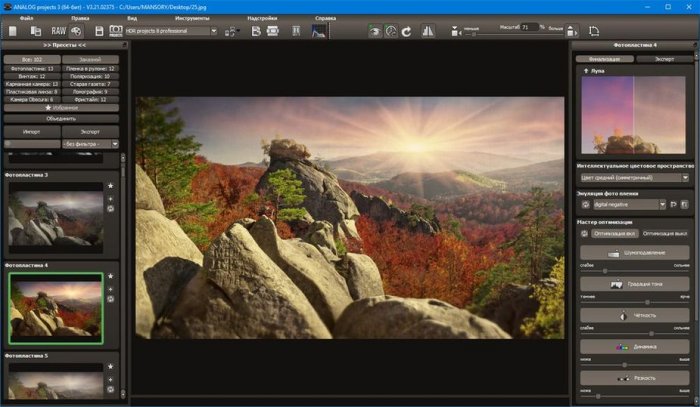Expand the 'без фильтра' filter dropdown
The width and height of the screenshot is (700, 407).
click(90, 144)
